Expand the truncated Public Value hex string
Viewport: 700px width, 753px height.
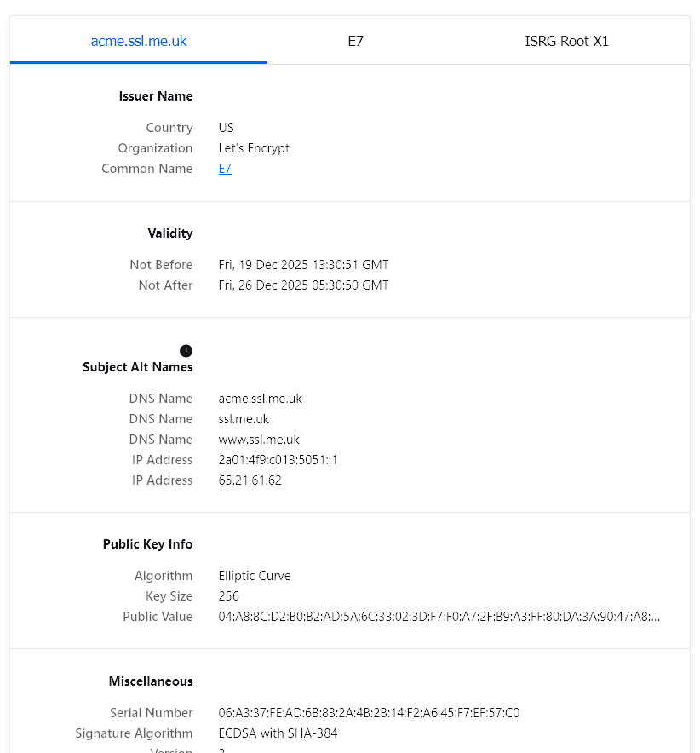click(439, 617)
